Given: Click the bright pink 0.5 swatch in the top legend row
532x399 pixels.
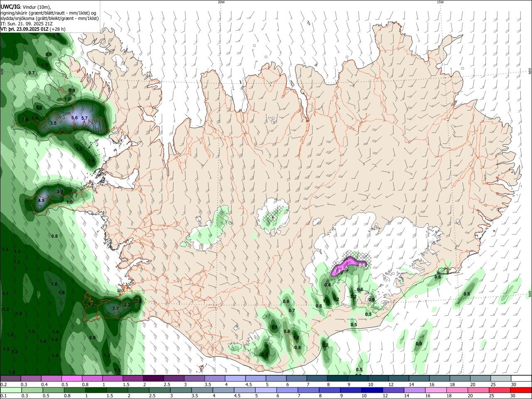Looking at the screenshot, I should (71, 379).
